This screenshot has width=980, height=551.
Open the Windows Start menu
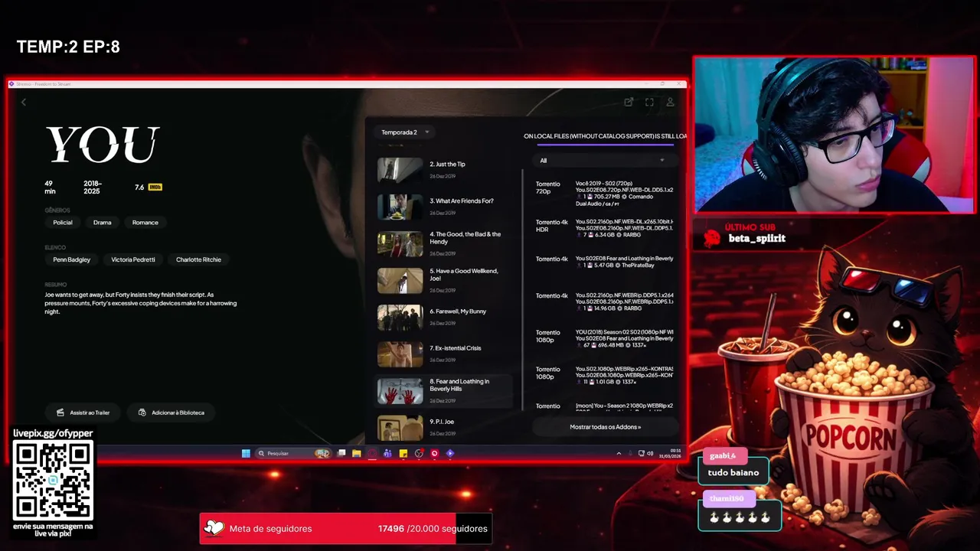tap(246, 453)
